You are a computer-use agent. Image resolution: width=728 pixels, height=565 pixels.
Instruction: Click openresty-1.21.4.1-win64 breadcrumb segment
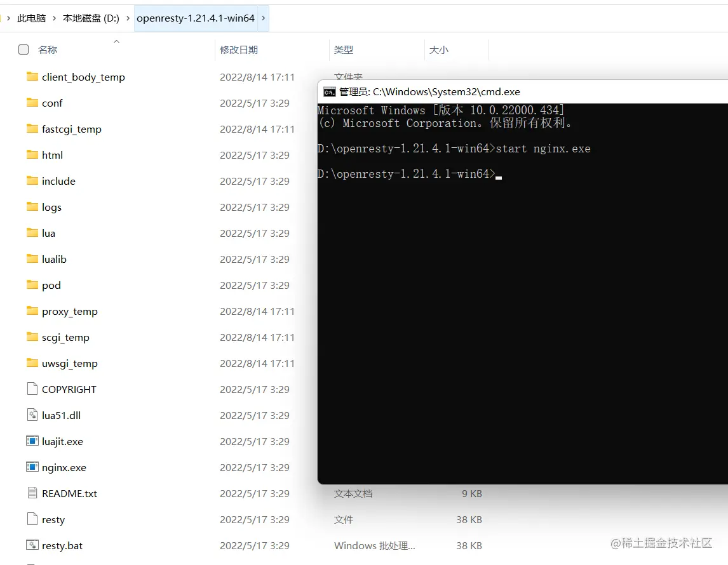pyautogui.click(x=196, y=18)
